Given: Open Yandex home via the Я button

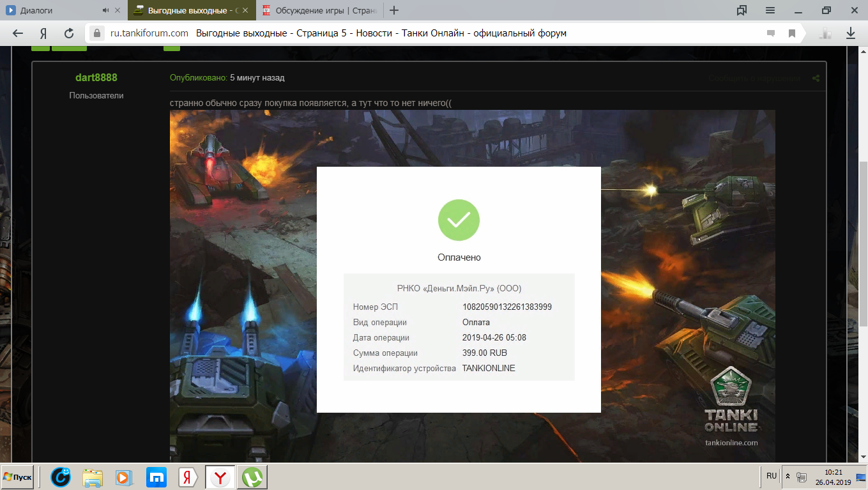Looking at the screenshot, I should point(43,33).
